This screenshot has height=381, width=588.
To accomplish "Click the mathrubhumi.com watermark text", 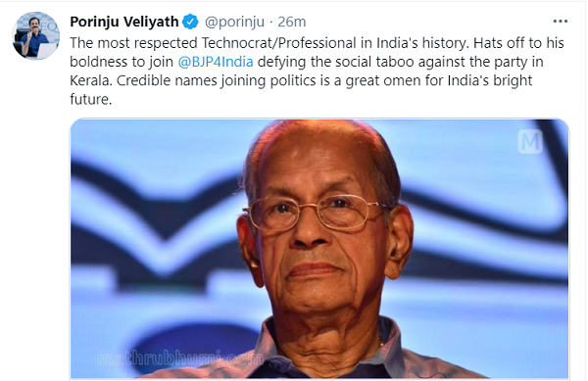I will (180, 358).
